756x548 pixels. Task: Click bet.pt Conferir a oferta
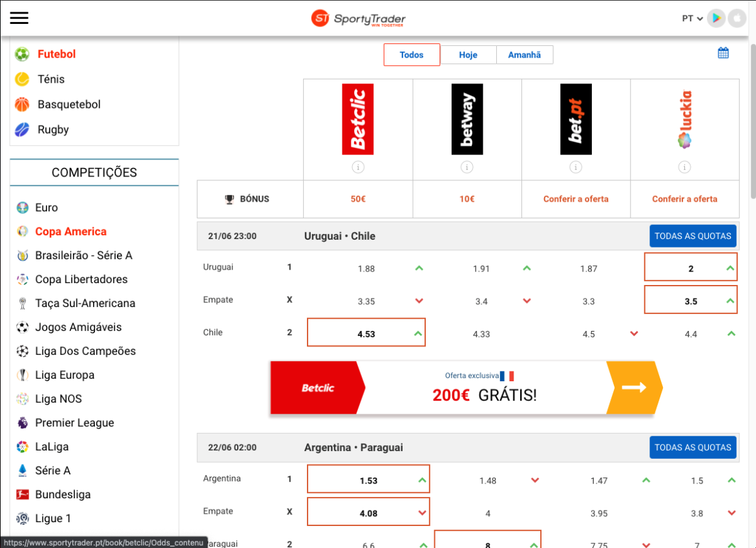[x=576, y=199]
